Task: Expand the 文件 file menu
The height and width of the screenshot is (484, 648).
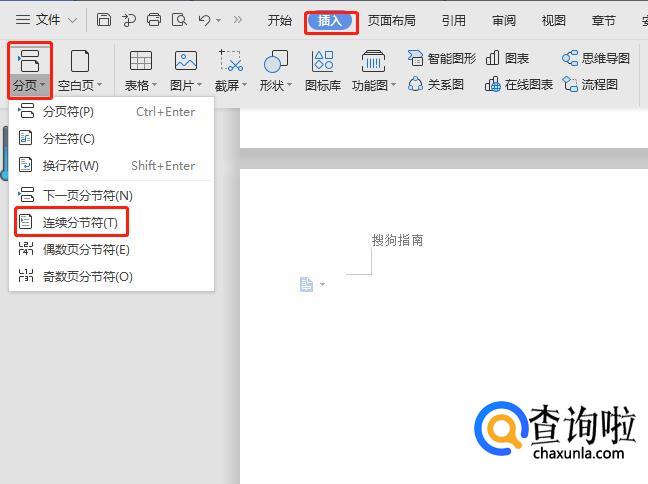Action: [x=47, y=20]
